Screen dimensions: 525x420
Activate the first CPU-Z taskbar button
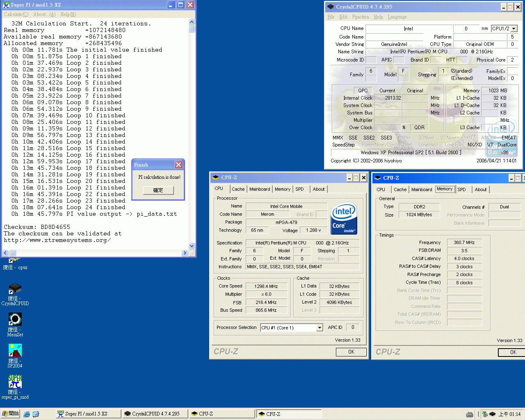pos(222,414)
